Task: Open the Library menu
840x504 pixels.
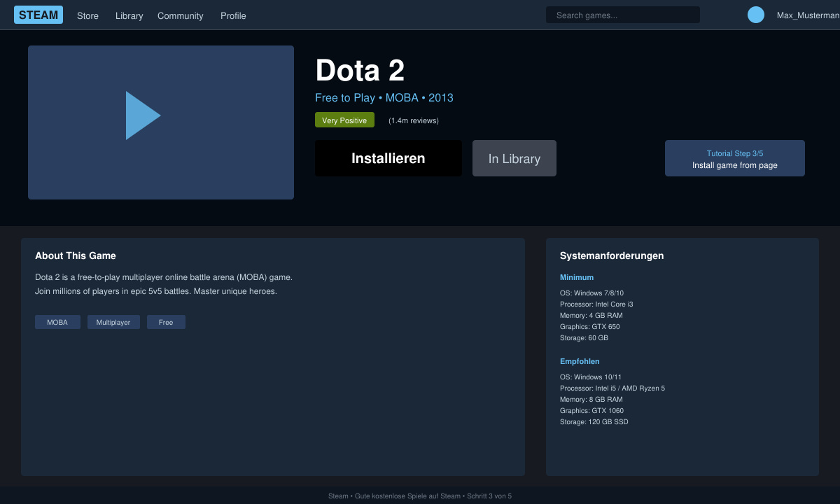Action: (x=129, y=15)
